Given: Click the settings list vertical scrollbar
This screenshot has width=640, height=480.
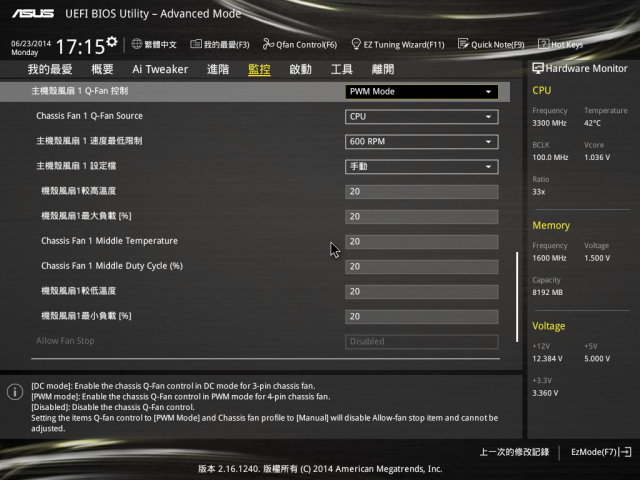Looking at the screenshot, I should (517, 297).
